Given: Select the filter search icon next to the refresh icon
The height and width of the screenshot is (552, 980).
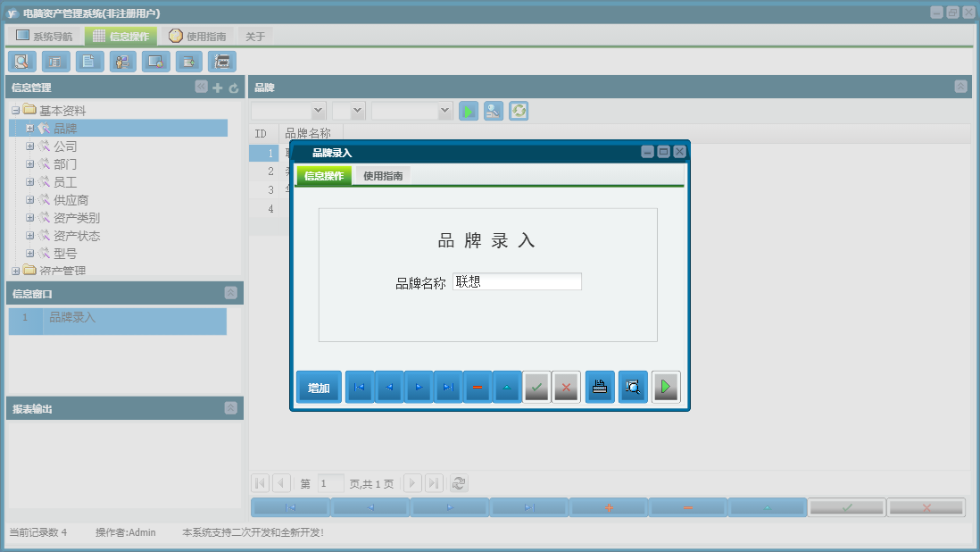Looking at the screenshot, I should point(493,111).
